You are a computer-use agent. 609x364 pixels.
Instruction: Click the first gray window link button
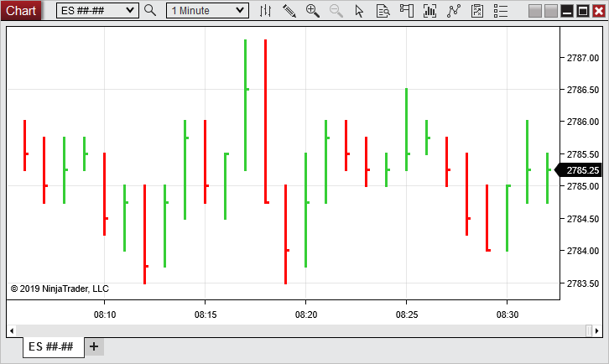pyautogui.click(x=535, y=10)
